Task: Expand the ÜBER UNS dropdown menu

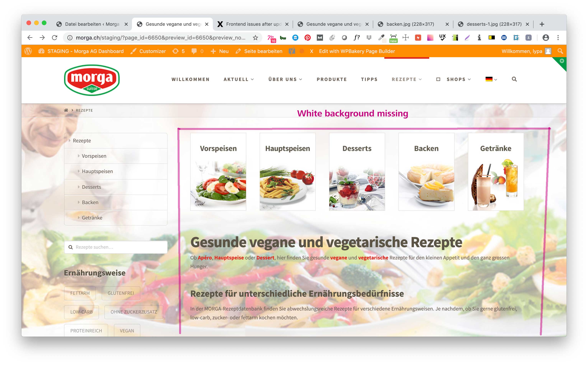Action: click(285, 79)
